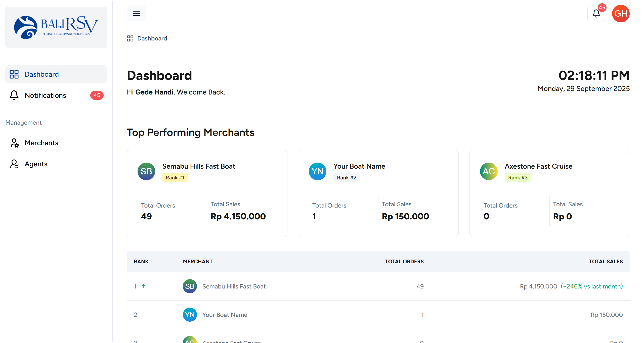644x343 pixels.
Task: Click the Dashboard breadcrumb link
Action: (x=152, y=38)
